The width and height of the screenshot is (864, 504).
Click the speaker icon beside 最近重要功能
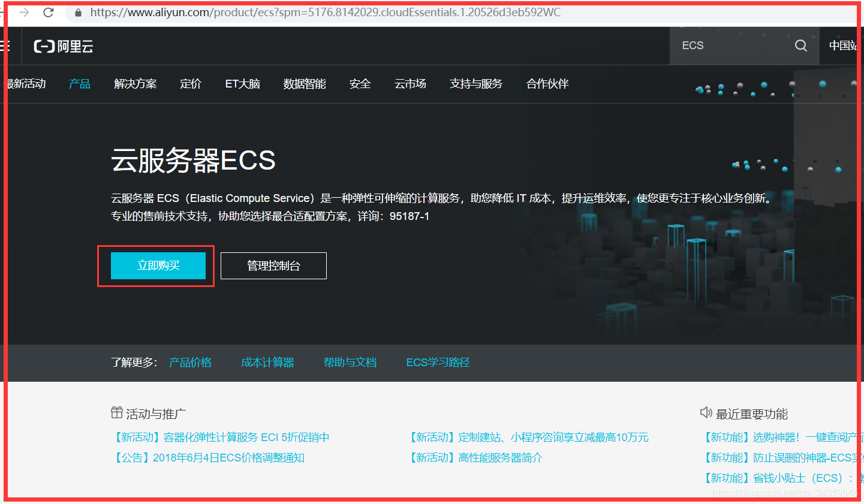706,412
